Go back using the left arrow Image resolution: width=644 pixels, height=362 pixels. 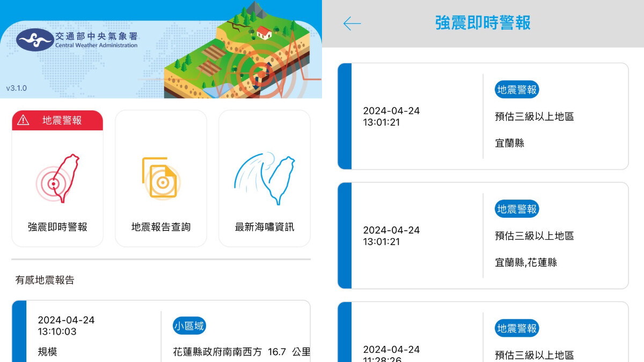click(352, 24)
